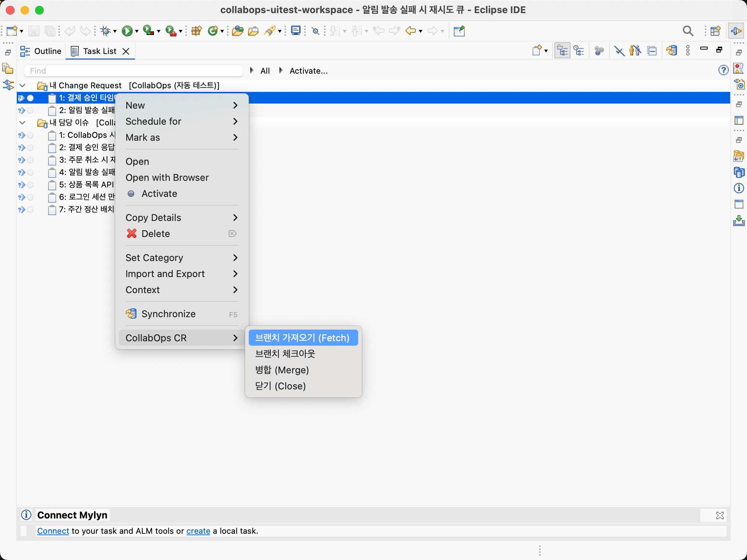Expand the New submenu
Screen dimensions: 747x560
tap(182, 105)
